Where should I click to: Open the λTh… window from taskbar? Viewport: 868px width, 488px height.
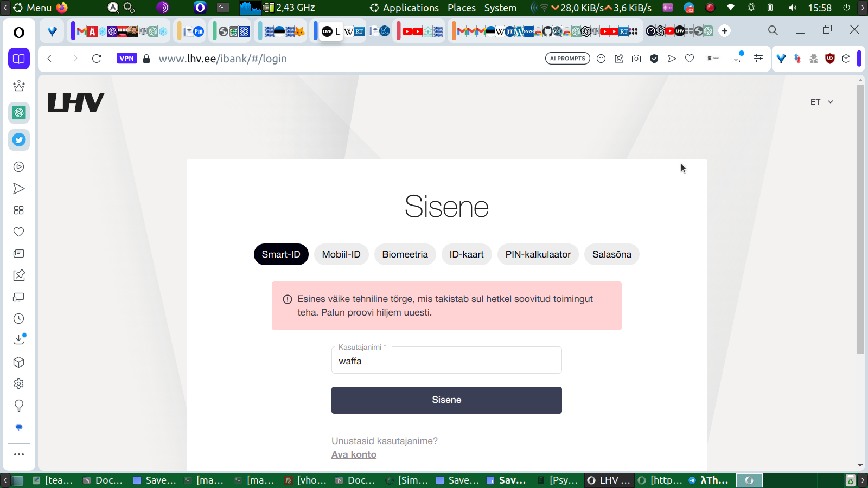tap(709, 480)
